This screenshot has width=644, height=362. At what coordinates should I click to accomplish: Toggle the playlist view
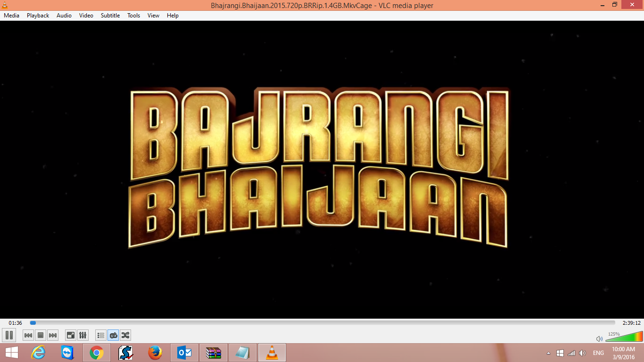[x=101, y=335]
